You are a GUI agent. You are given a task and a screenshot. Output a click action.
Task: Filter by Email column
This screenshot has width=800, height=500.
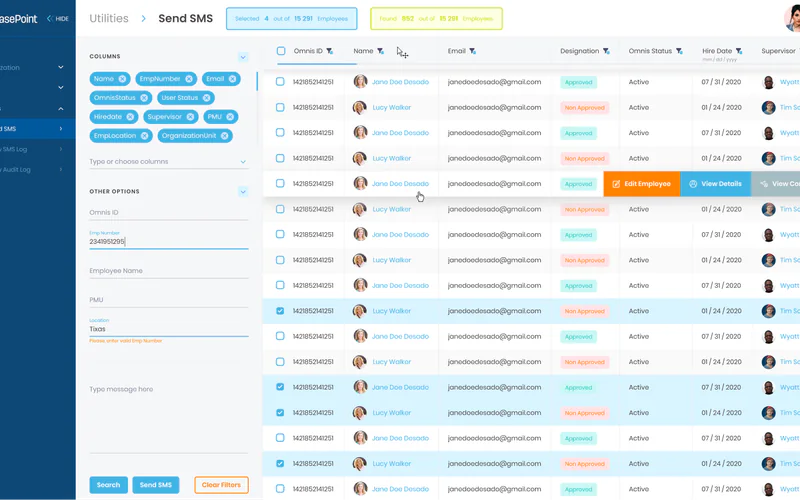click(472, 51)
